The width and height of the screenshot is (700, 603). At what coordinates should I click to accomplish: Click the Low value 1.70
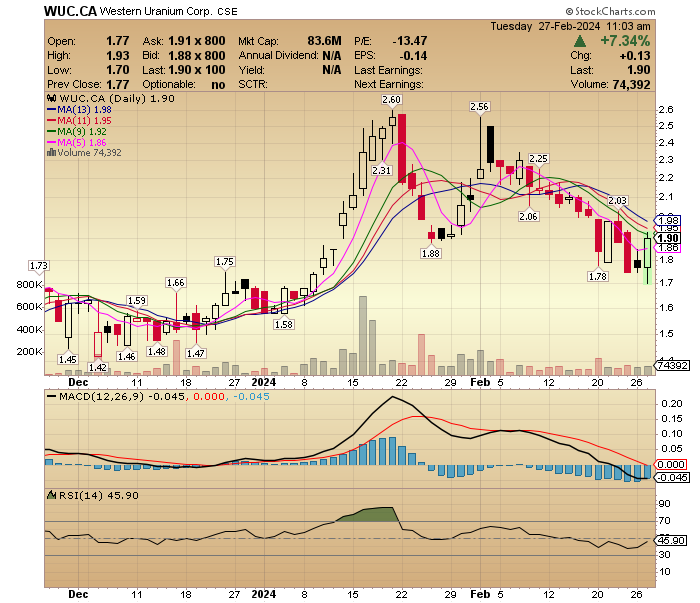coord(118,70)
